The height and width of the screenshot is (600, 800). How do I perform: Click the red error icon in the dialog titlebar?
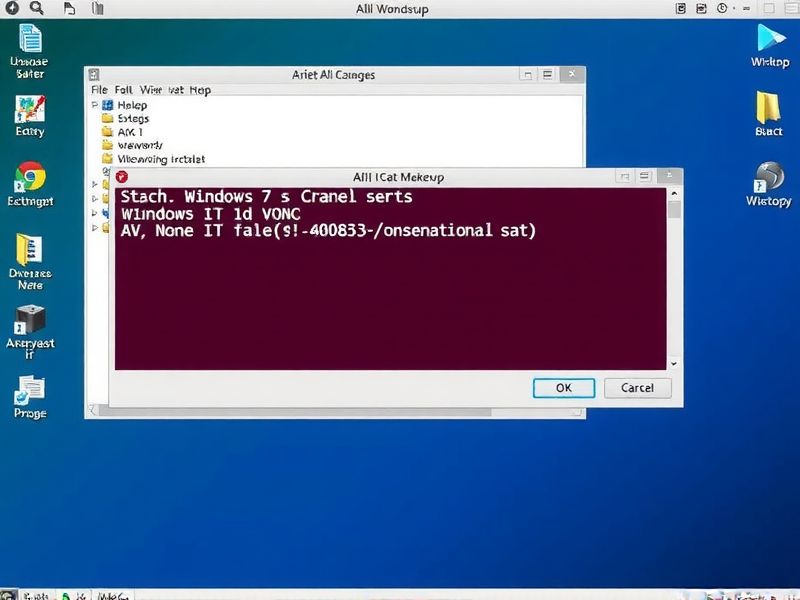click(x=122, y=176)
